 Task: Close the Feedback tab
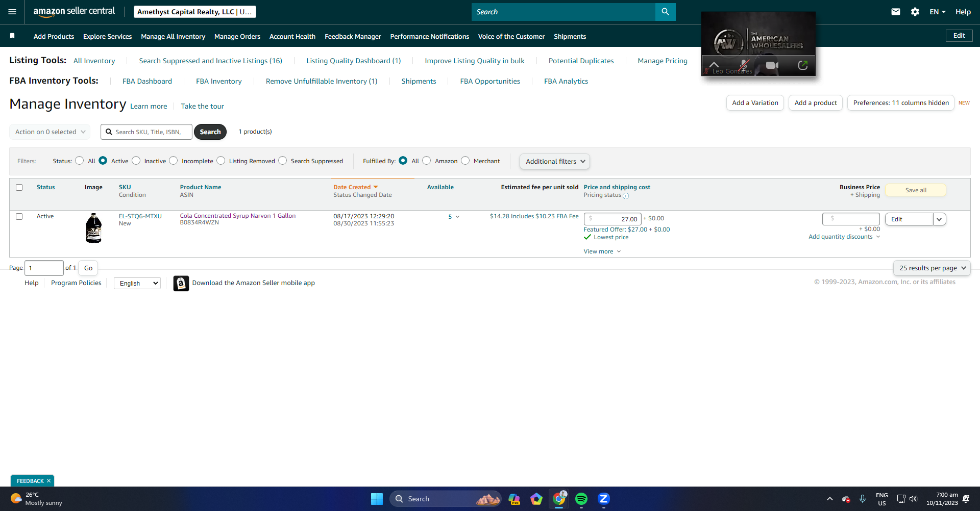(x=49, y=481)
